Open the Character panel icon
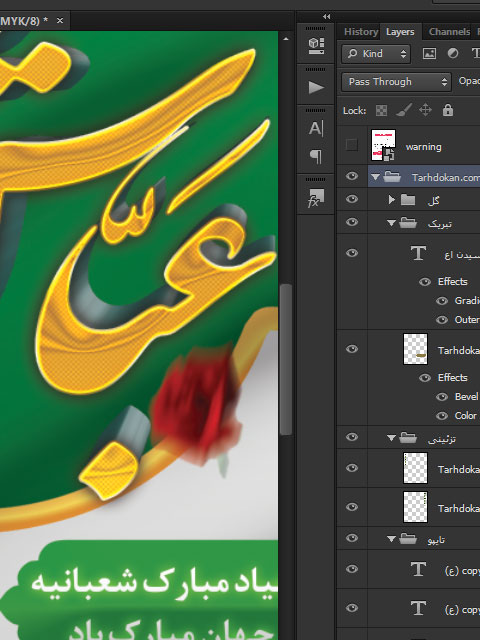The height and width of the screenshot is (640, 480). coord(316,129)
